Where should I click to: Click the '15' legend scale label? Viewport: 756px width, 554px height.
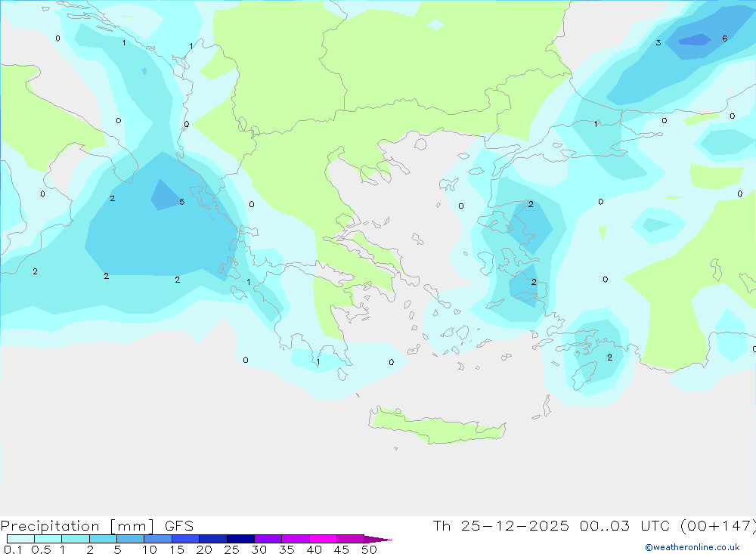click(177, 549)
